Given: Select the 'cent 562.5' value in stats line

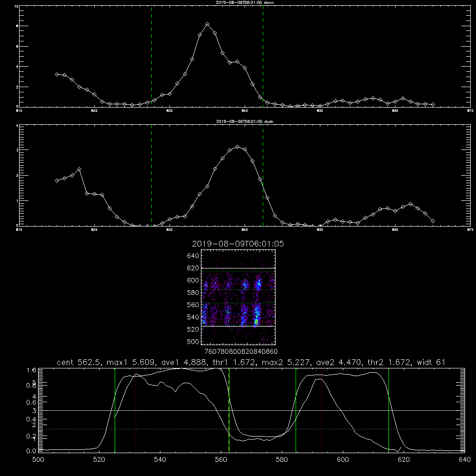Looking at the screenshot, I should pyautogui.click(x=80, y=362).
